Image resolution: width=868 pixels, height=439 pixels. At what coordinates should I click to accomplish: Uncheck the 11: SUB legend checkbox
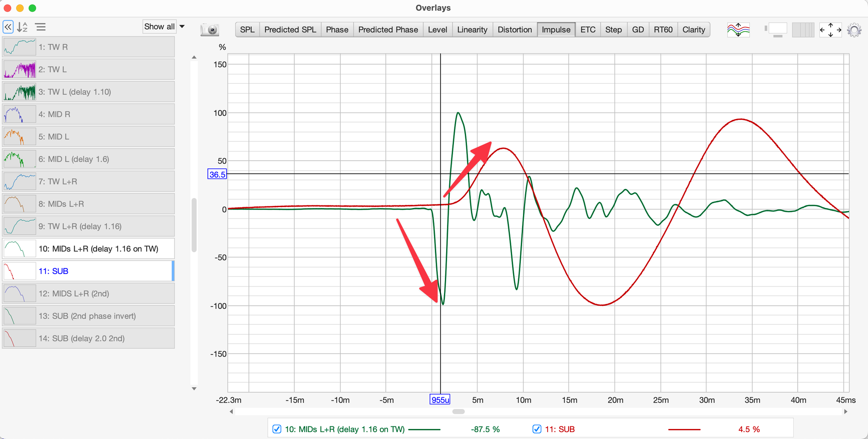tap(537, 429)
